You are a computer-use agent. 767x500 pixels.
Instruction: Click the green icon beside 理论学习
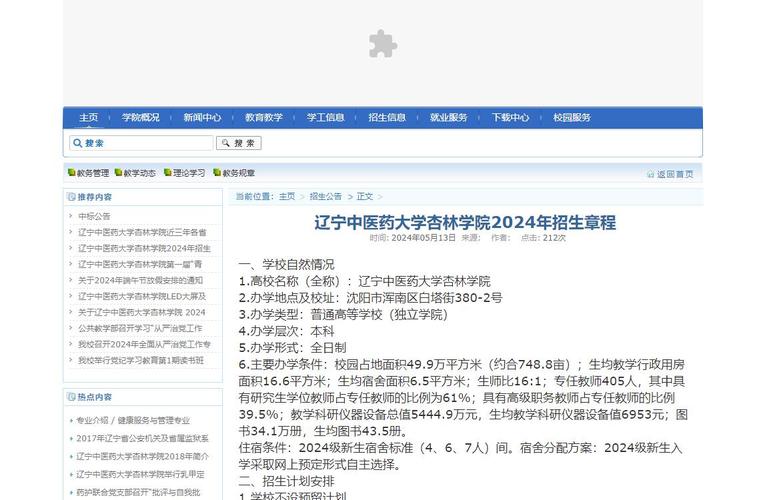coord(167,172)
